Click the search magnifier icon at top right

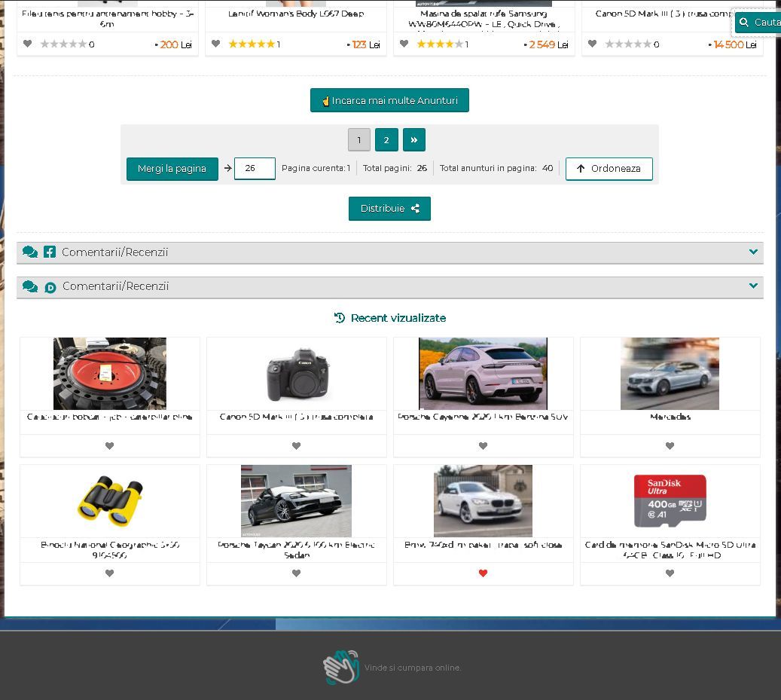coord(744,23)
